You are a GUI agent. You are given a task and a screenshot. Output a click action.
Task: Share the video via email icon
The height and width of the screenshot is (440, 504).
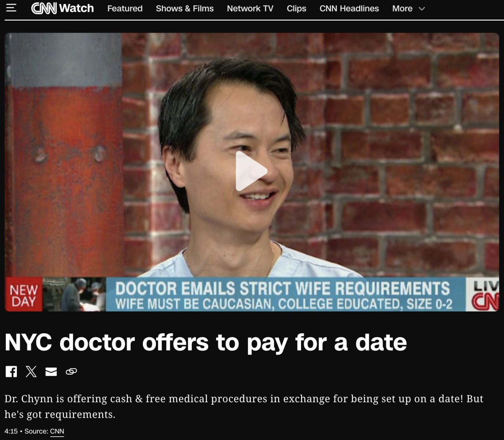[51, 372]
